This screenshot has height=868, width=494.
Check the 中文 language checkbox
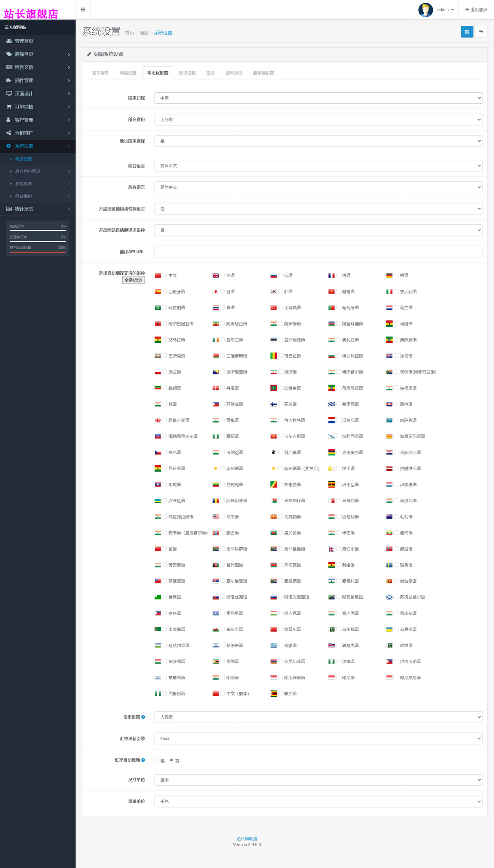165,275
